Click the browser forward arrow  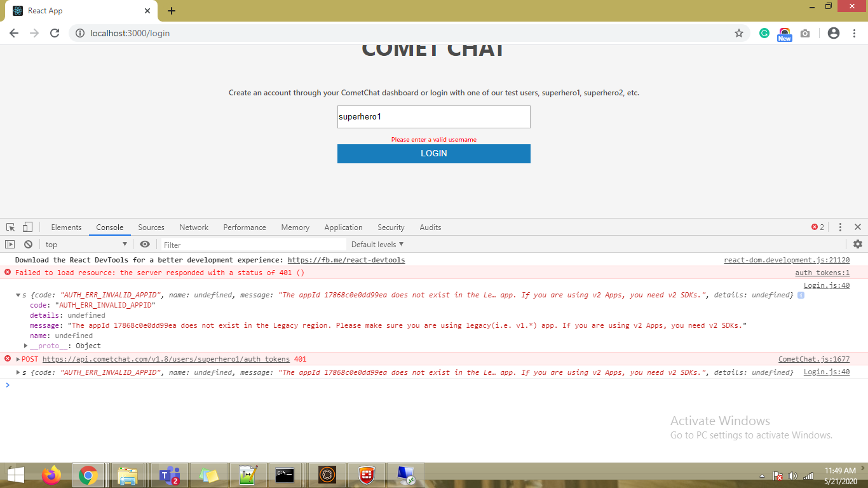(x=34, y=33)
